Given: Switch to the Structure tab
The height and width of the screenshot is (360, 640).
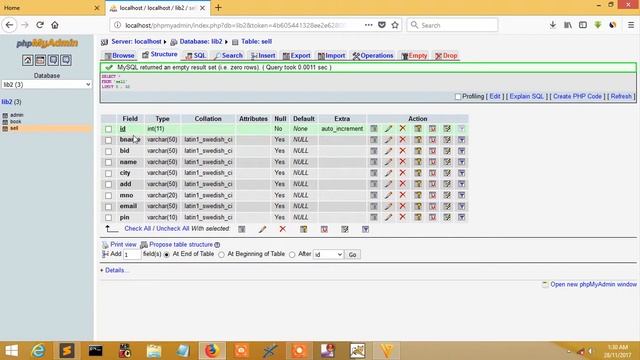Looking at the screenshot, I should pos(160,54).
